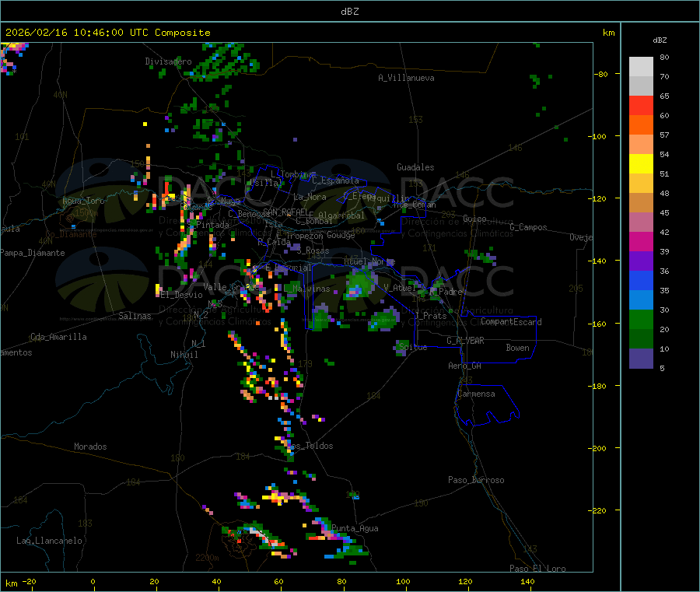Select the 'Salinas' location label

click(x=135, y=316)
